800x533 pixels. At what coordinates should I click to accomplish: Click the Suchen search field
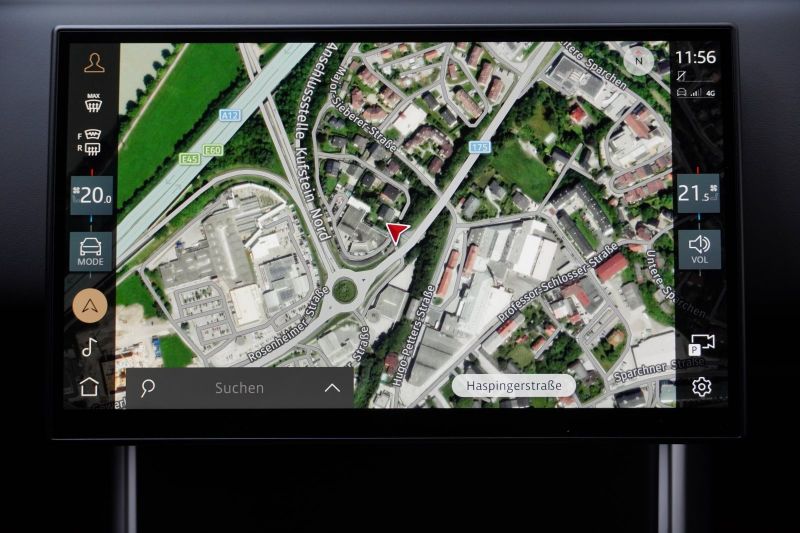(x=240, y=388)
